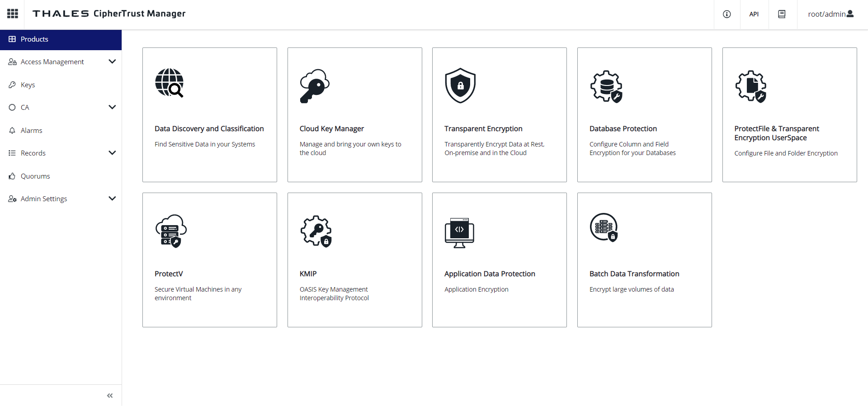
Task: Select Keys in the sidebar
Action: pos(28,85)
